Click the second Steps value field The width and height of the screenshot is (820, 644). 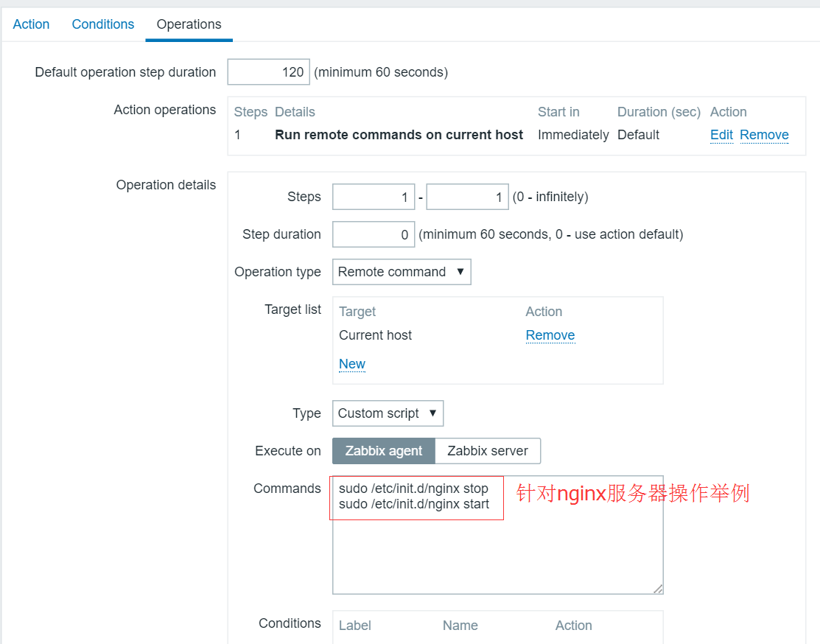tap(467, 197)
